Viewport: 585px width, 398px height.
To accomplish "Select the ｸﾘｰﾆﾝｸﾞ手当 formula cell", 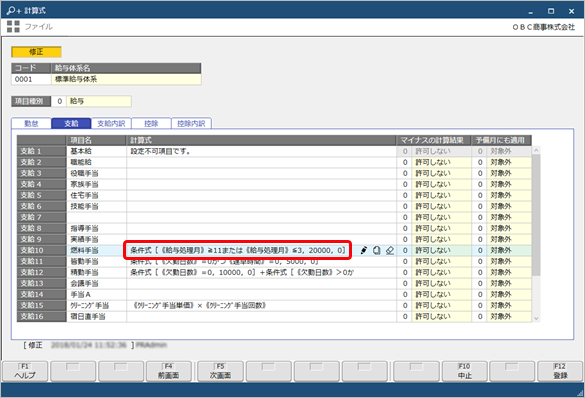I will click(261, 305).
